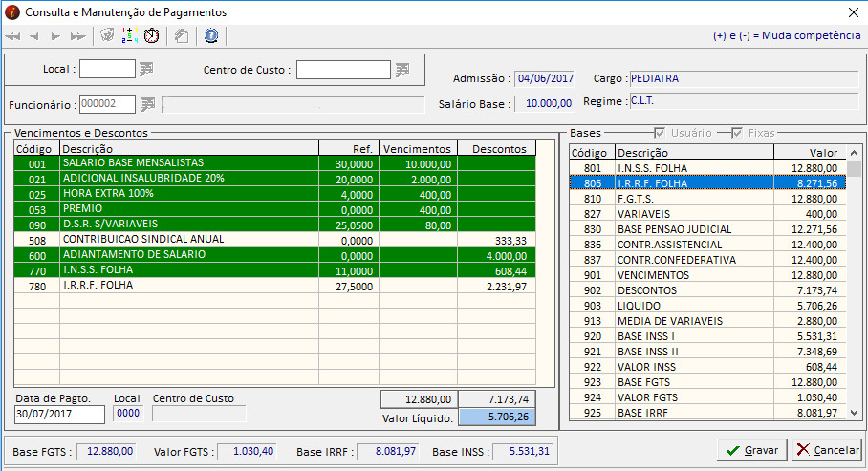Select base row 827 VARIAVEIS
Screen dimensions: 868x471
coord(707,214)
